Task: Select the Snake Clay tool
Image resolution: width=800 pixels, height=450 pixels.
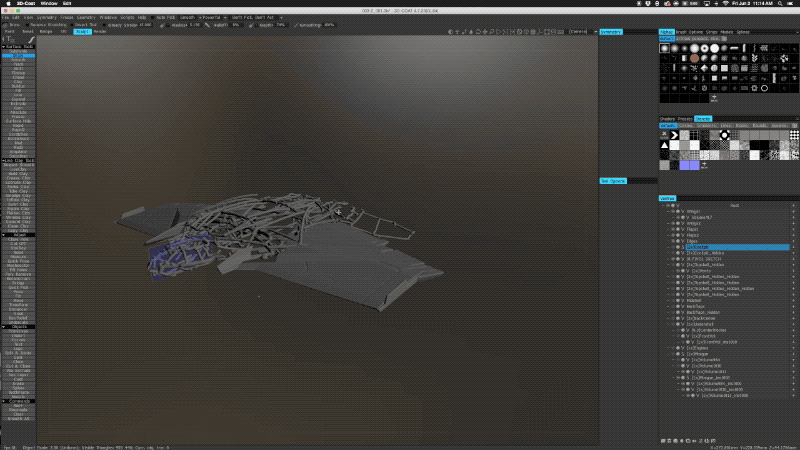Action: 18,187
